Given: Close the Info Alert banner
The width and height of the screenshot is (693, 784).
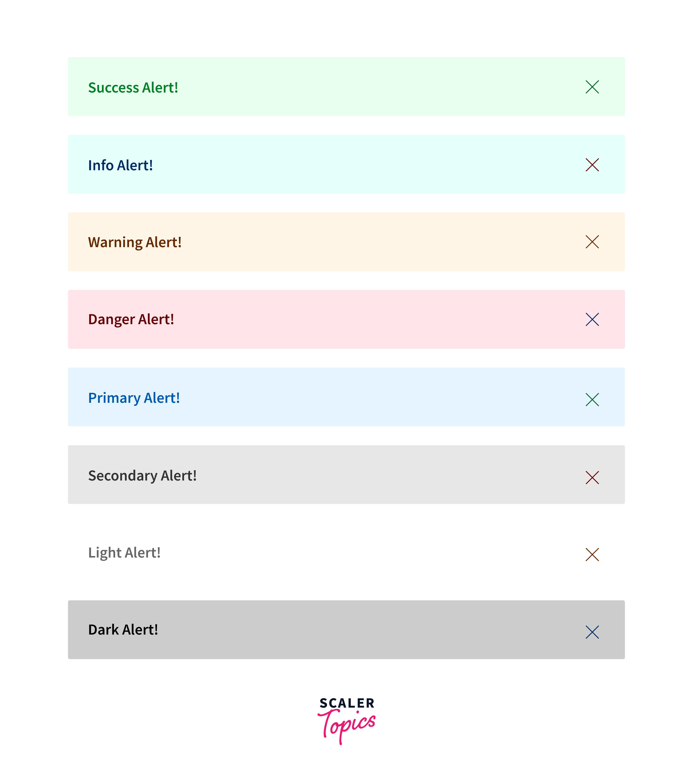Looking at the screenshot, I should click(592, 165).
